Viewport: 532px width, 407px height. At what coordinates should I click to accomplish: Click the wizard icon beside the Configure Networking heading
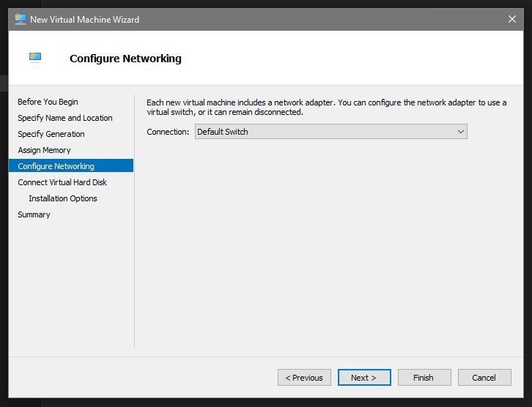[x=35, y=57]
